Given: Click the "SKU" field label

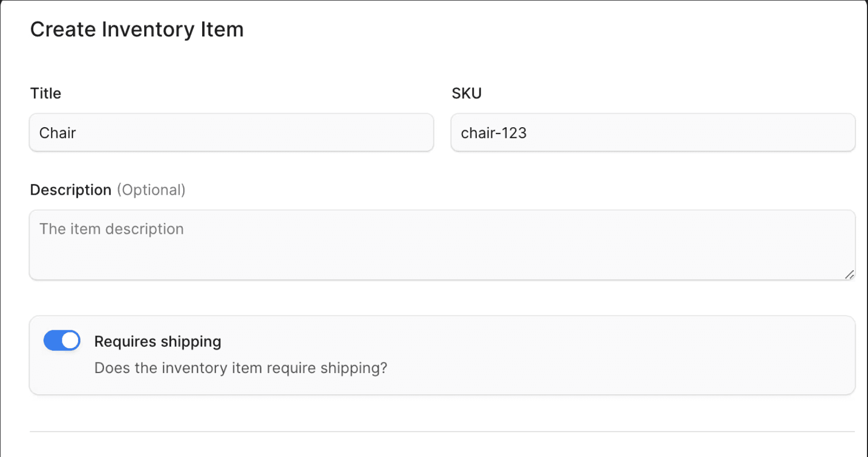Looking at the screenshot, I should pos(466,93).
